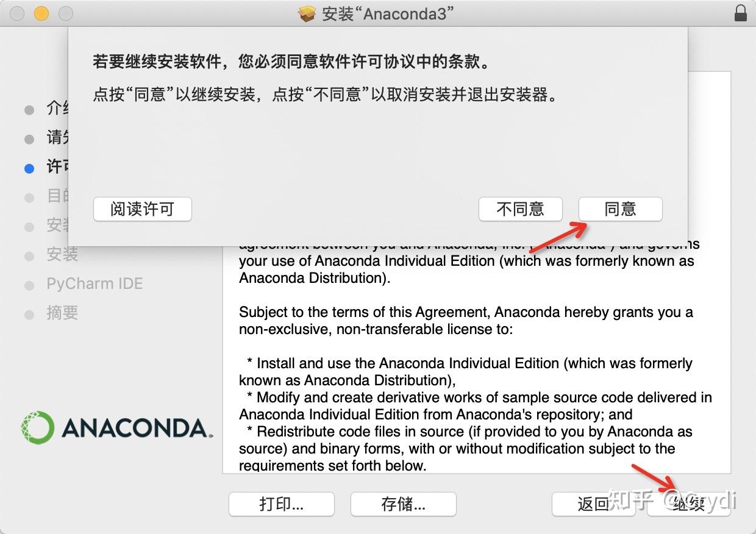This screenshot has height=534, width=756.
Task: Select the PyCharm IDE step
Action: pyautogui.click(x=94, y=283)
